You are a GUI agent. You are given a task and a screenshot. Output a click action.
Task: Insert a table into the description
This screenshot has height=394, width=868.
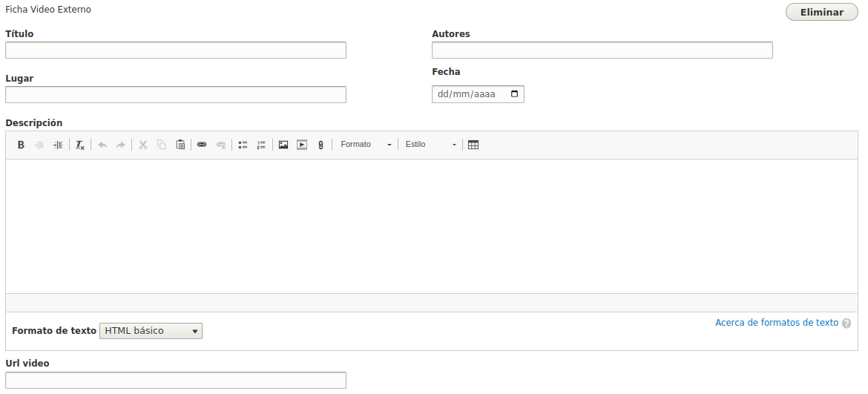pos(473,145)
